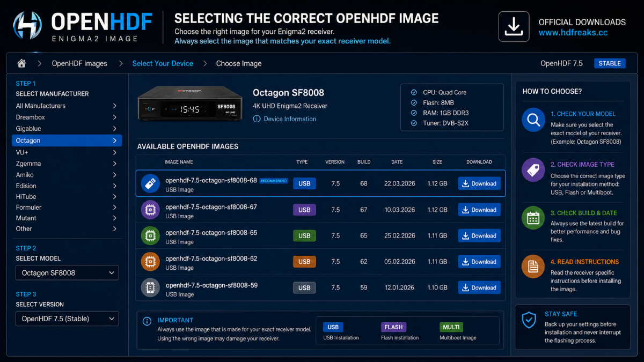Click the blue USB type badge for build 68
644x362 pixels.
click(x=304, y=183)
